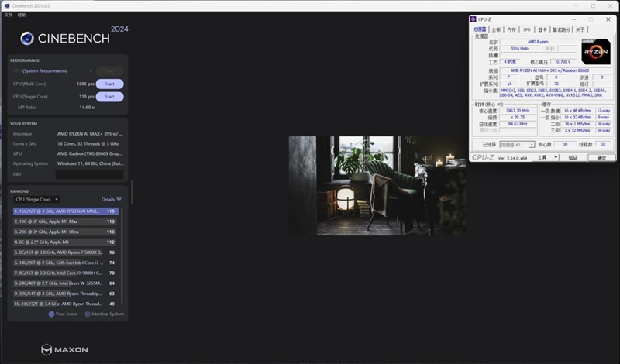Switch to the 内存 tab in CPU-Z
Viewport: 620px width, 364px height.
[x=511, y=29]
